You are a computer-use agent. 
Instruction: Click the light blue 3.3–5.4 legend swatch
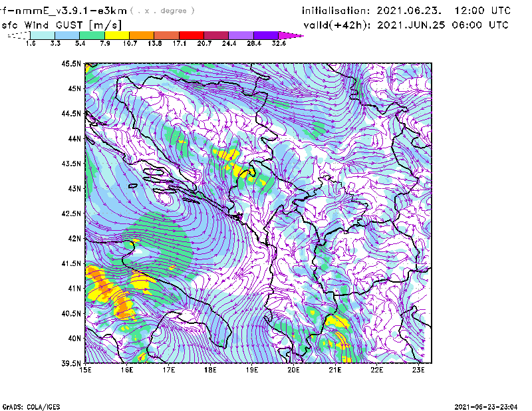tap(67, 35)
